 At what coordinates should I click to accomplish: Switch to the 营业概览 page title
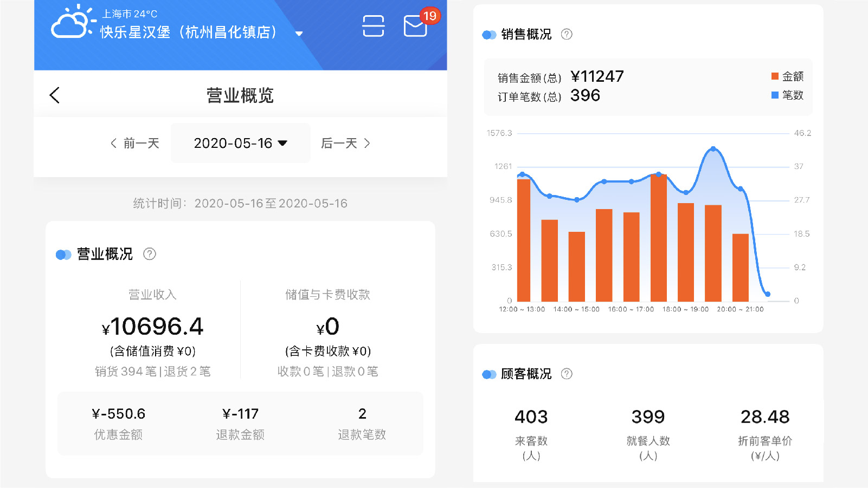tap(240, 96)
